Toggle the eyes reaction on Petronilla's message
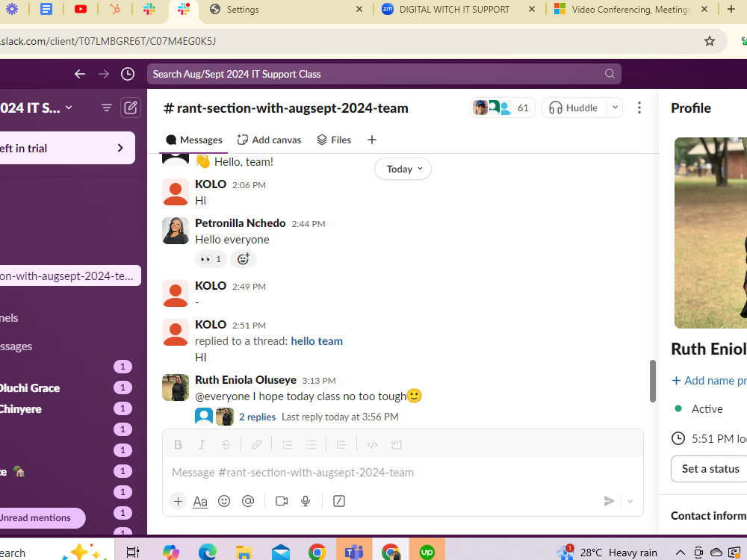This screenshot has height=560, width=747. point(211,259)
